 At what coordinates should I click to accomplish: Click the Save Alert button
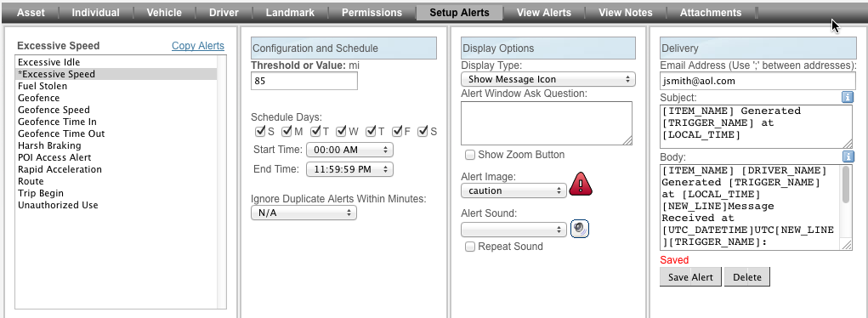pos(690,277)
